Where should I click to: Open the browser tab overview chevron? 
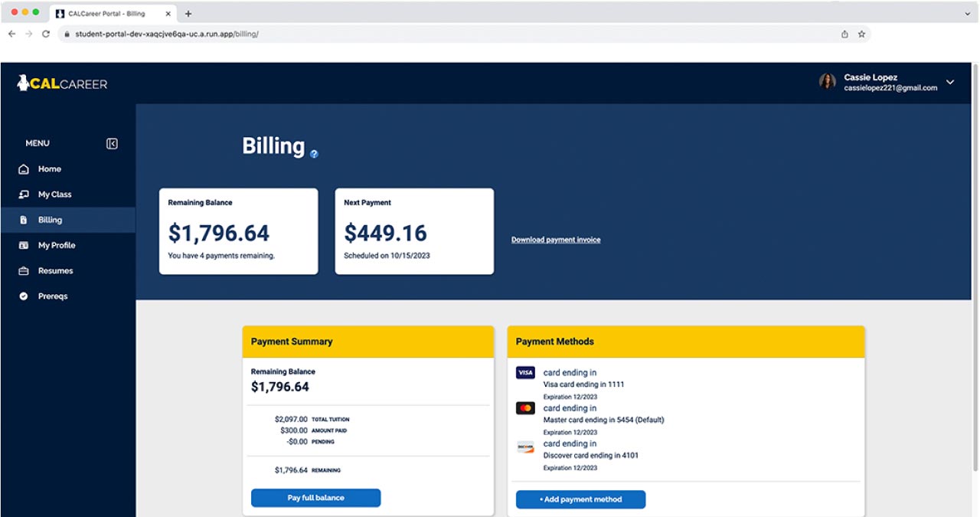[x=966, y=13]
